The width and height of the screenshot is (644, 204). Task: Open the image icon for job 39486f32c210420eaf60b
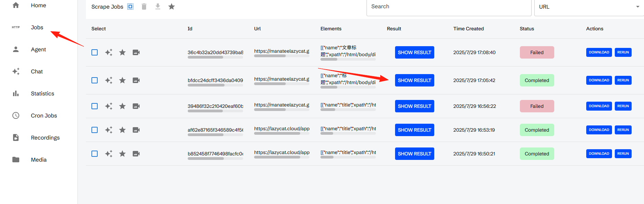tap(136, 106)
